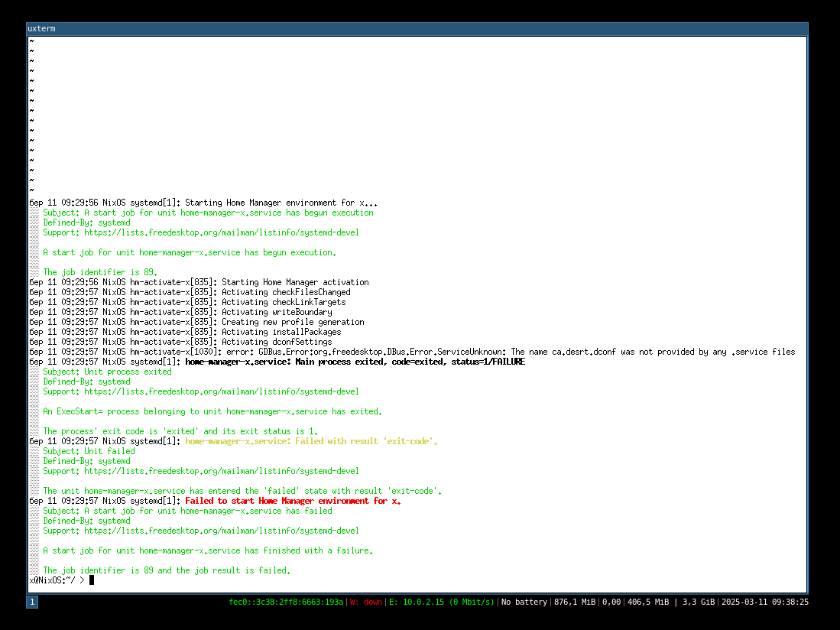Click 'Activating checkFilesChanged' log line
Image resolution: width=840 pixels, height=630 pixels.
tap(190, 293)
